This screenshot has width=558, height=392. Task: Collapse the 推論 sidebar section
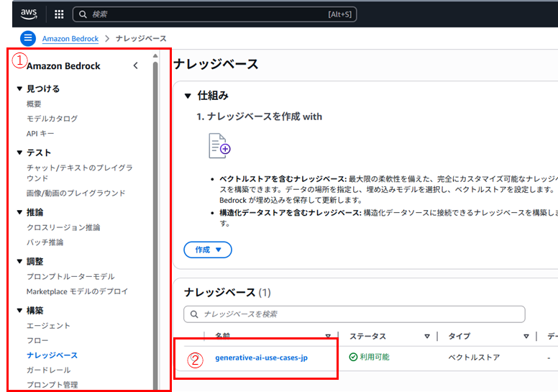click(20, 213)
